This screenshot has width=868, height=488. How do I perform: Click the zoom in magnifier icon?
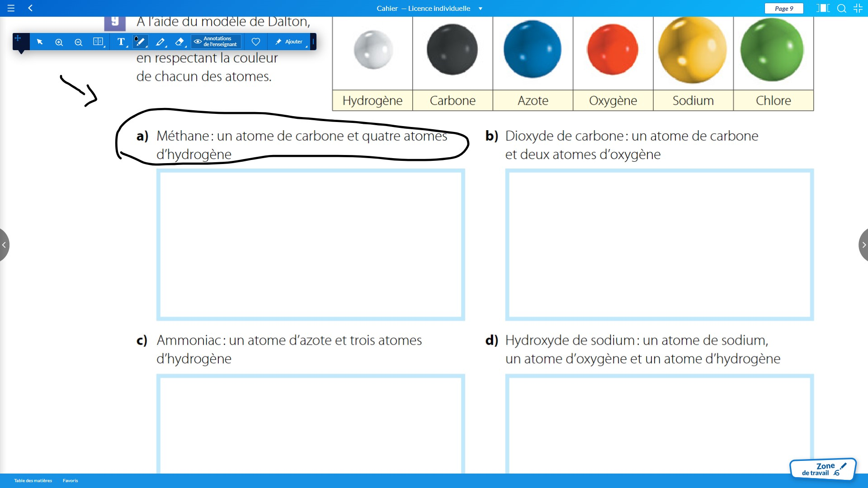tap(59, 42)
